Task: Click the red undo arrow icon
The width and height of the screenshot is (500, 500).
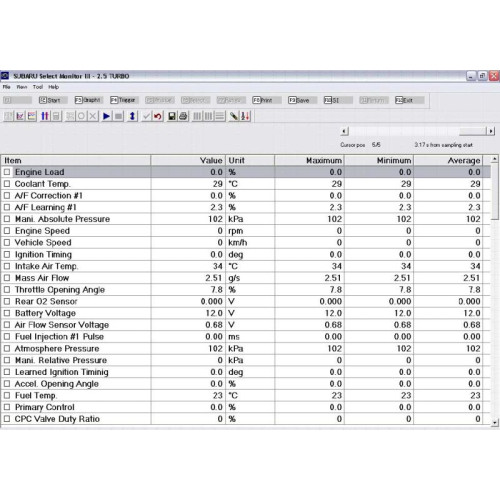Action: click(158, 116)
